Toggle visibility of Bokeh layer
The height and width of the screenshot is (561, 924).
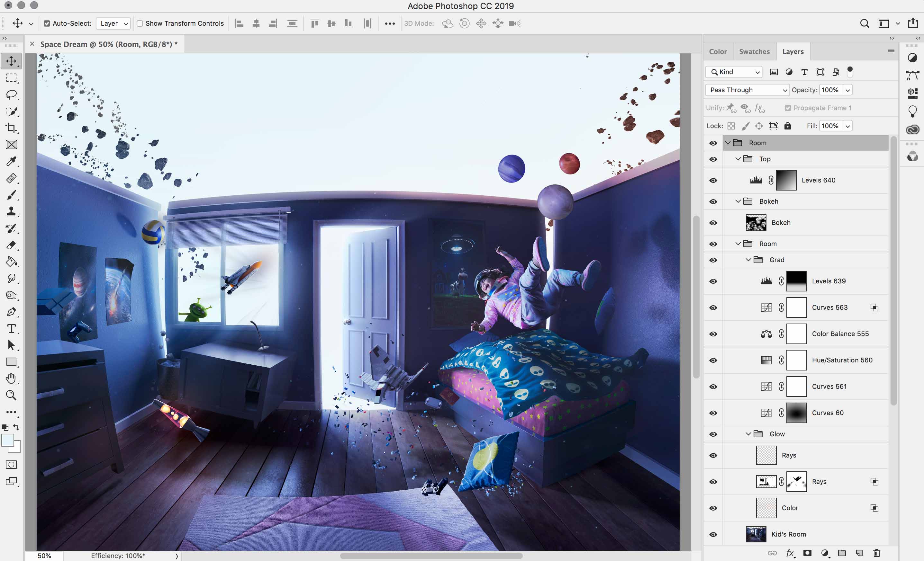[713, 222]
